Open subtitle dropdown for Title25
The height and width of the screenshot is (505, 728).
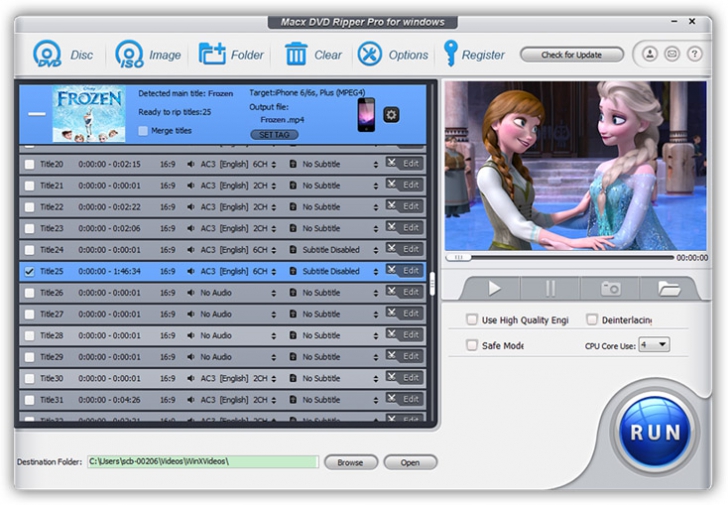click(376, 271)
